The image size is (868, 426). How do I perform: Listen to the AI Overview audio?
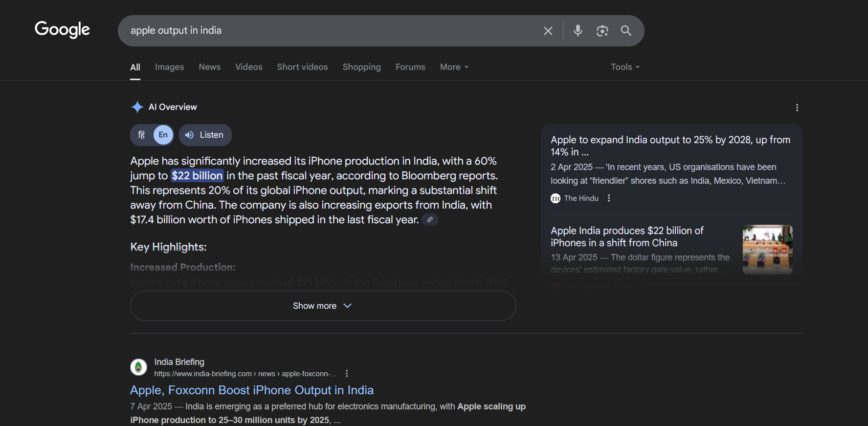point(205,135)
